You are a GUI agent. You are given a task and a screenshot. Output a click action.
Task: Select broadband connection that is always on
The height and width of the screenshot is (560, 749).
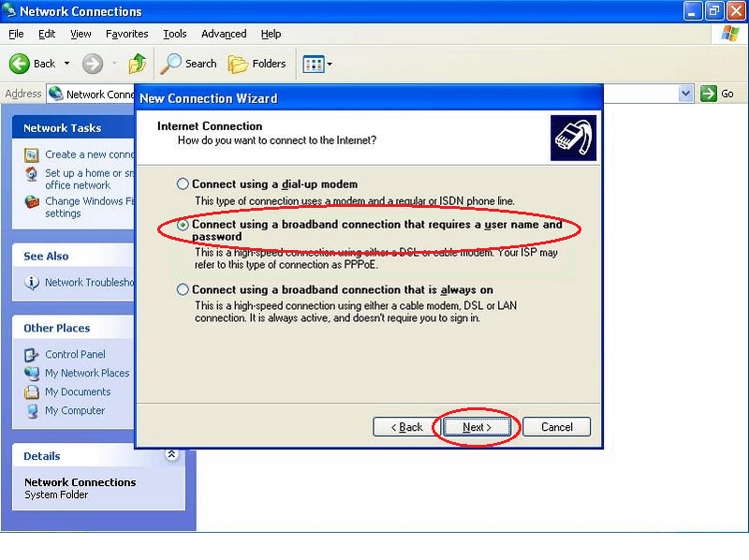183,289
